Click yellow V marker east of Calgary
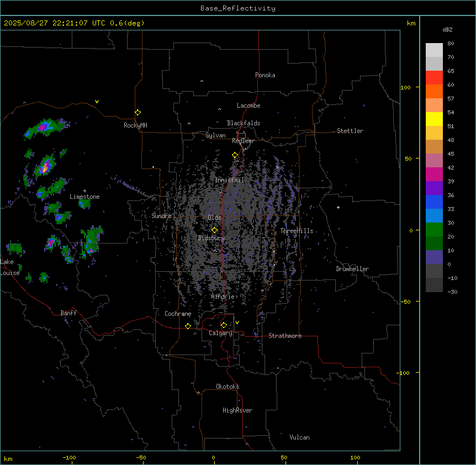 (x=237, y=323)
